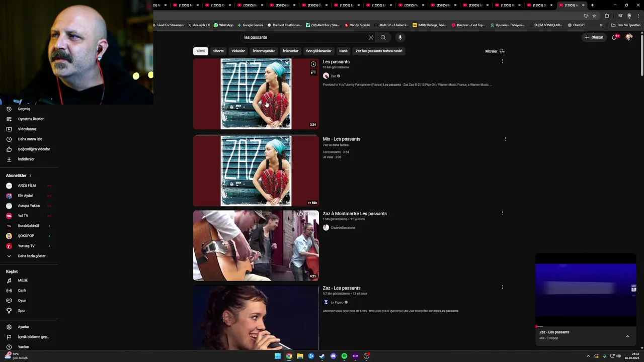Clear the search box with the X icon
644x362 pixels.
pos(371,37)
